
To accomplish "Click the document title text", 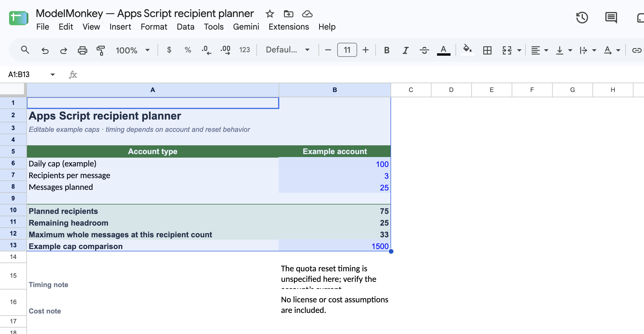I will pos(145,13).
